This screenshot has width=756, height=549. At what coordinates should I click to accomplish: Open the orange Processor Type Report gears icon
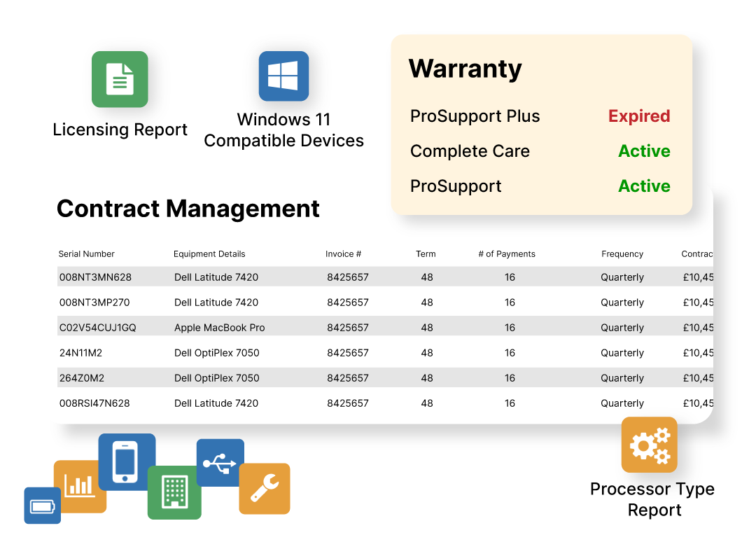[649, 445]
